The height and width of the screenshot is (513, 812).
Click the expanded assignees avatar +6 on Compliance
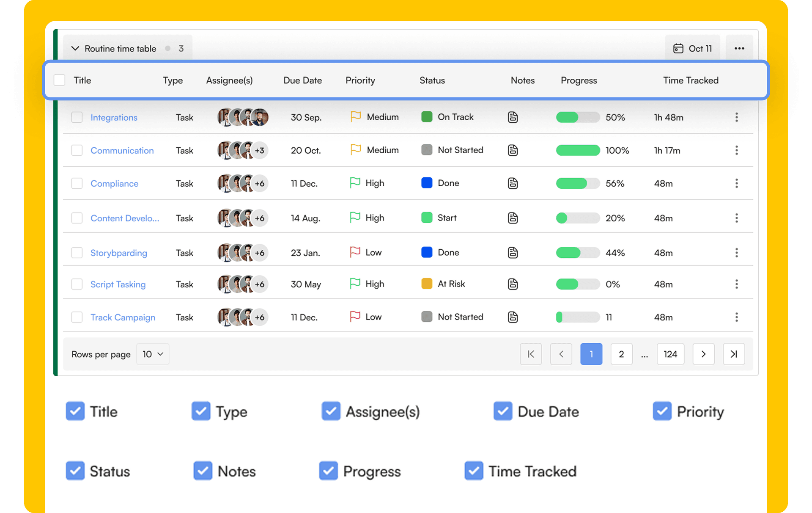click(x=260, y=183)
